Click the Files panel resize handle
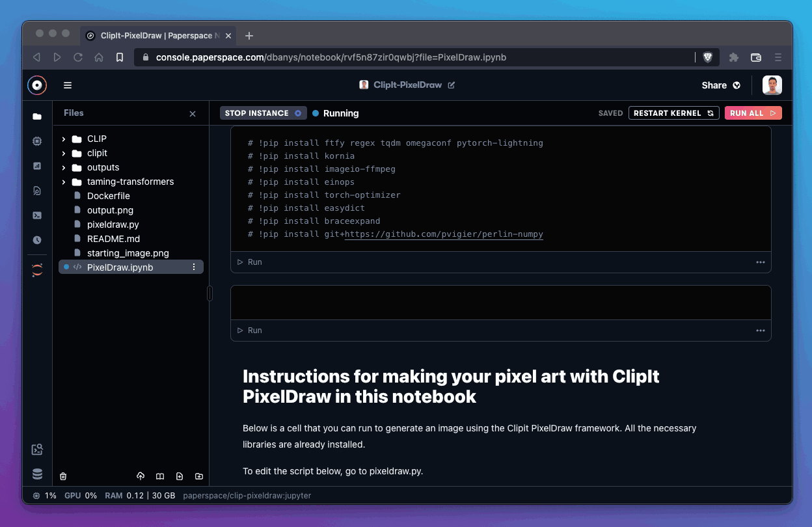 click(x=210, y=294)
